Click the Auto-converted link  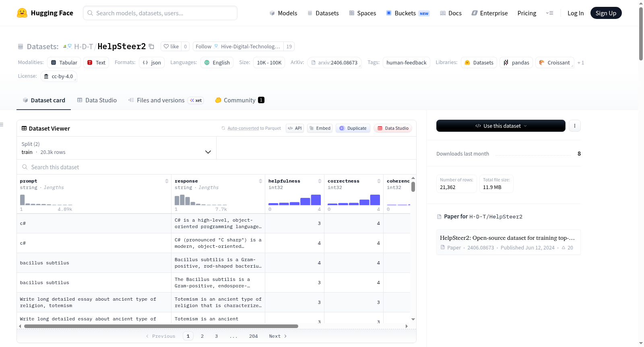click(x=243, y=128)
